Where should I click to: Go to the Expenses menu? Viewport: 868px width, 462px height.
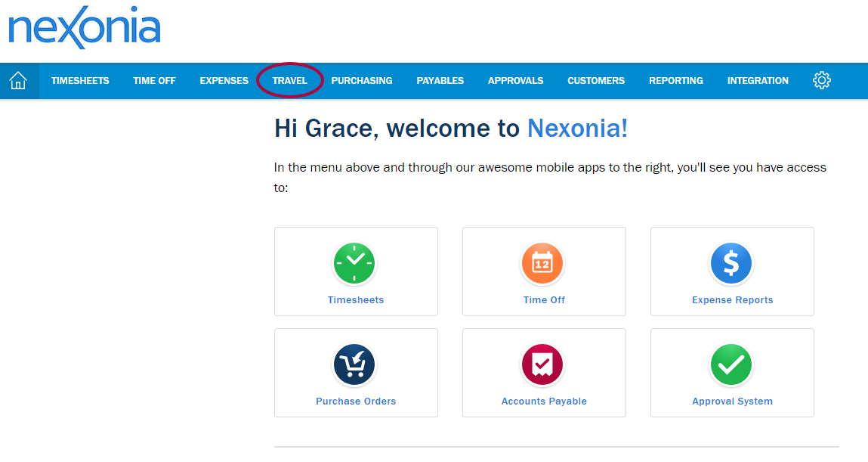[224, 81]
